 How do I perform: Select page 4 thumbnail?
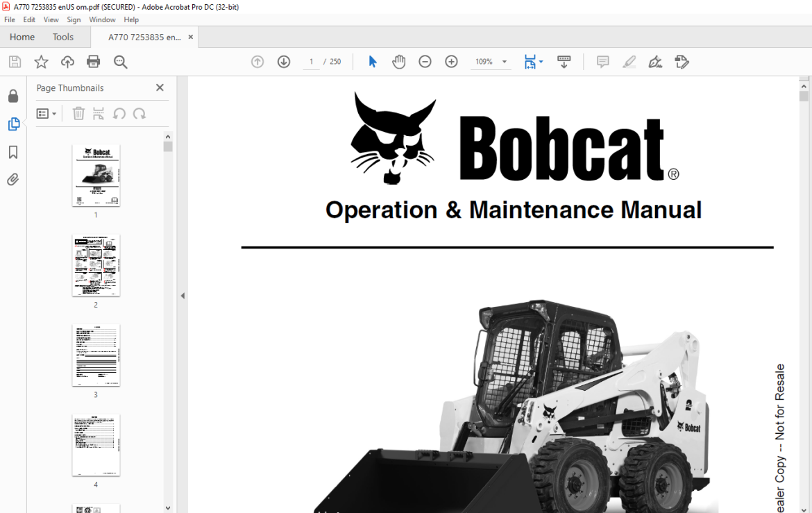coord(96,445)
